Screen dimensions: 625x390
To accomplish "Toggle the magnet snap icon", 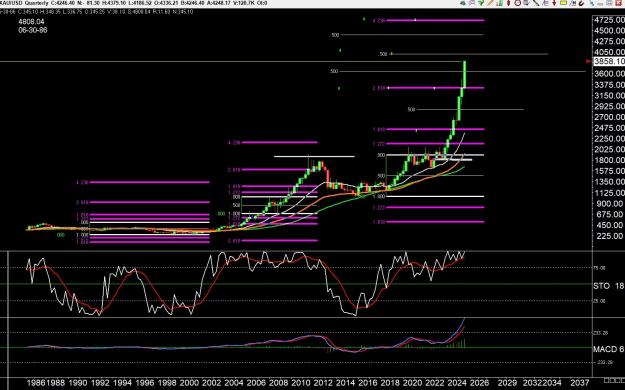I will 581,3.
